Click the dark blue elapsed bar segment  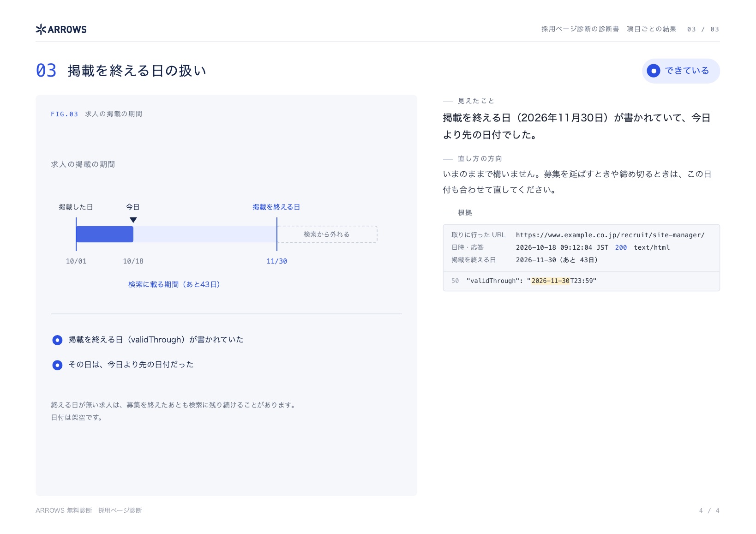(105, 234)
